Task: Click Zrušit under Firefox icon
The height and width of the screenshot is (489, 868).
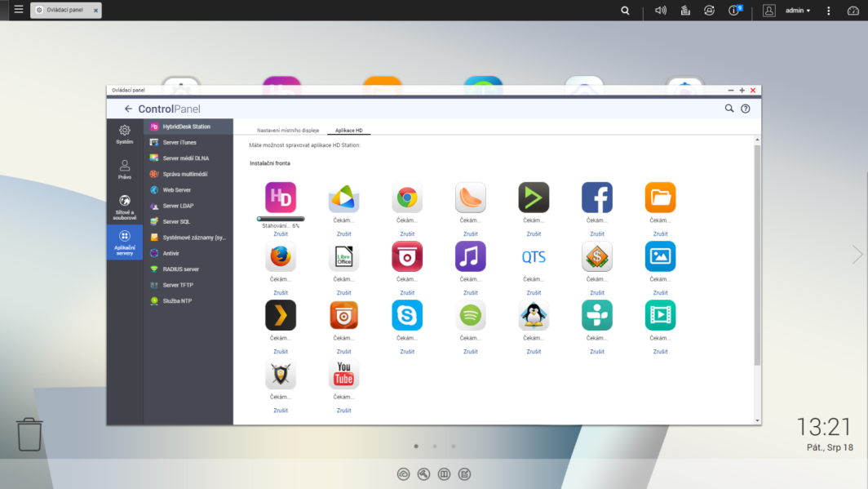Action: 281,292
